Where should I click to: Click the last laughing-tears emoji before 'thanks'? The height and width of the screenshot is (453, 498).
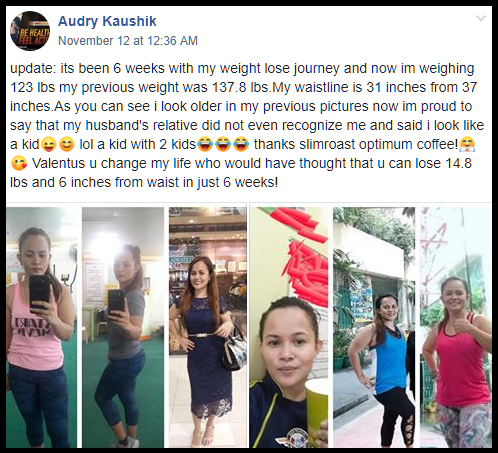[241, 145]
